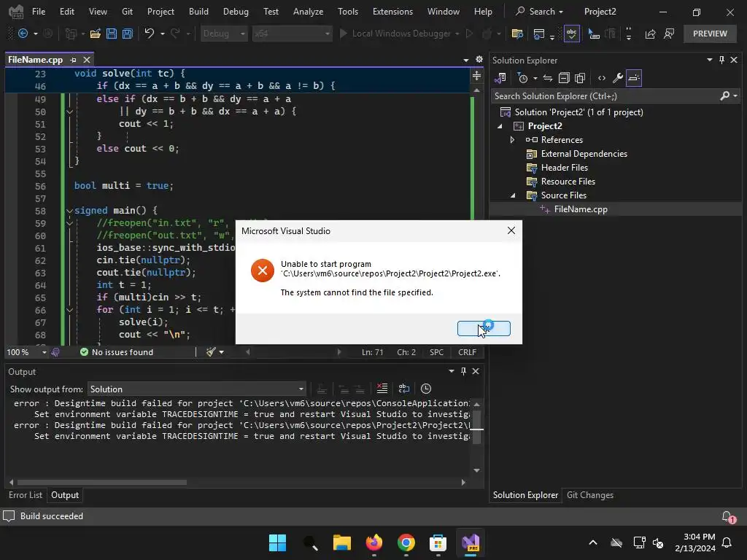Click Clear All icon in Output panel
Image resolution: width=747 pixels, height=560 pixels.
[382, 389]
